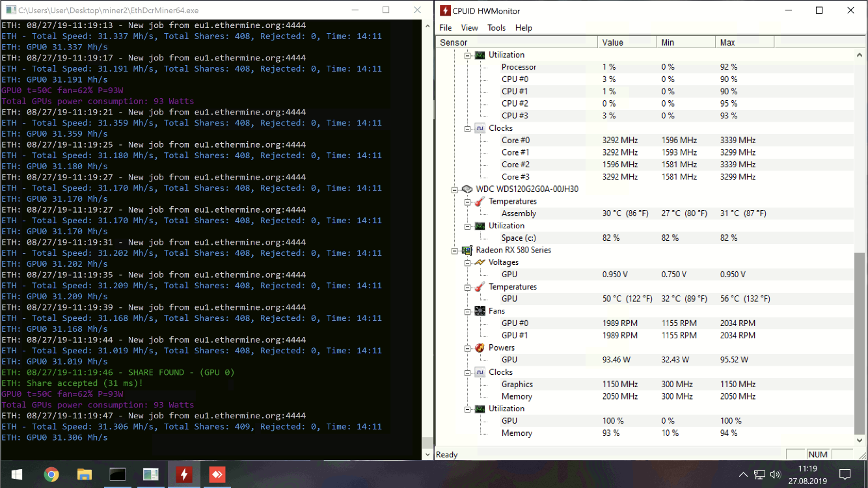Click the HWMonitor scrollbar down arrow
This screenshot has height=488, width=868.
point(860,441)
